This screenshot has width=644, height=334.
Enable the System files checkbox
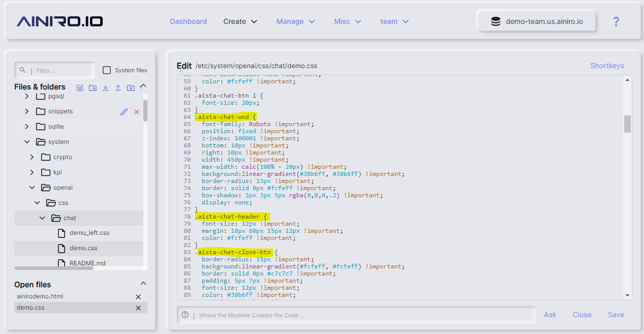[107, 70]
